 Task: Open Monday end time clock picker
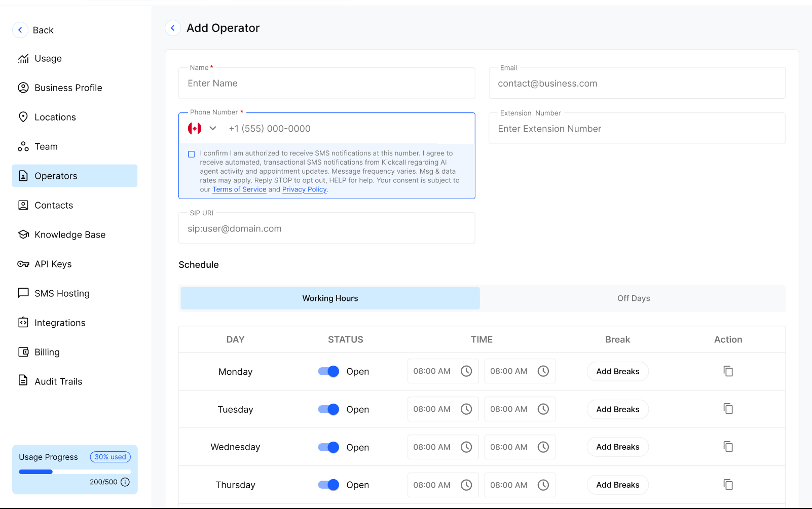click(543, 371)
